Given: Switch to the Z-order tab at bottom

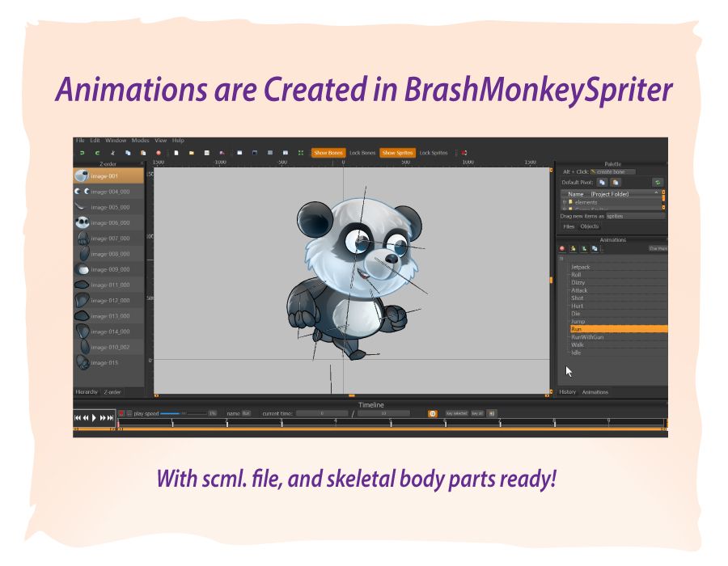Looking at the screenshot, I should [x=112, y=392].
